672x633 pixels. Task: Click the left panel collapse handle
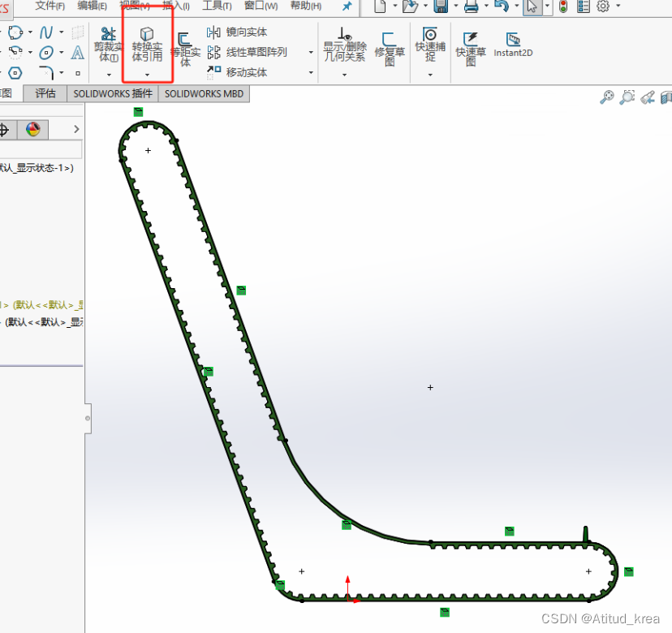(x=88, y=418)
